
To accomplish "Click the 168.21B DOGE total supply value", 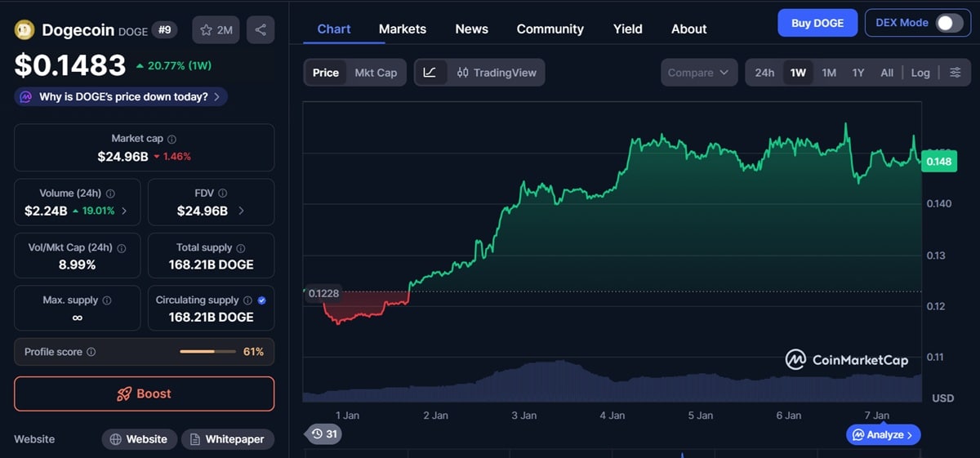I will click(211, 265).
